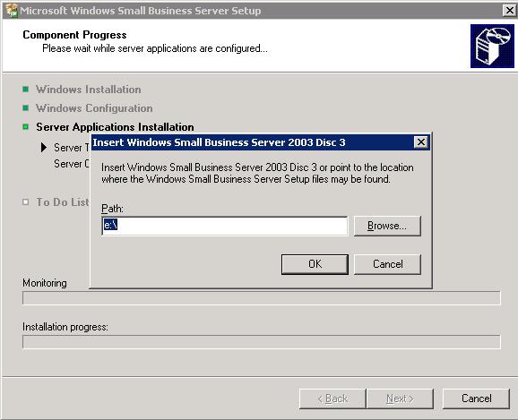Open Browse to locate setup files
The height and width of the screenshot is (420, 518).
point(387,226)
